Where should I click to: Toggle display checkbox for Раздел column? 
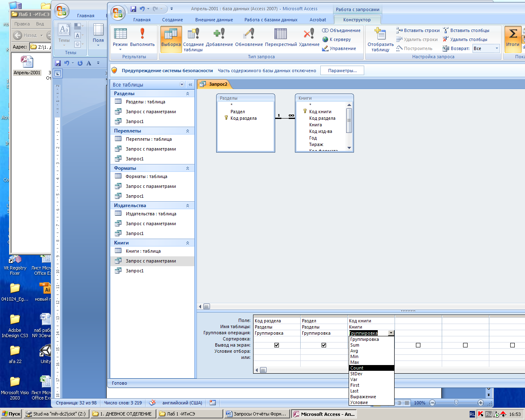point(324,345)
